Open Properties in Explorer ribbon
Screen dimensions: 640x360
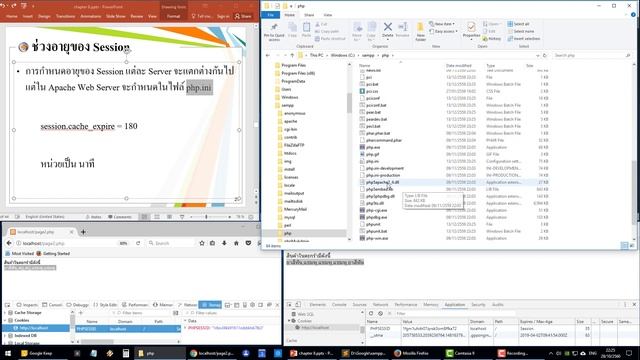tap(471, 30)
